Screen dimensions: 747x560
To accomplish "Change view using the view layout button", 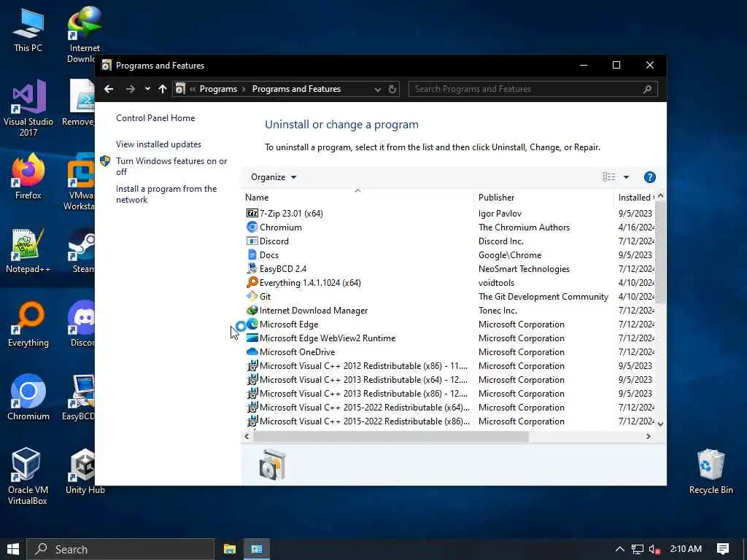I will 609,177.
